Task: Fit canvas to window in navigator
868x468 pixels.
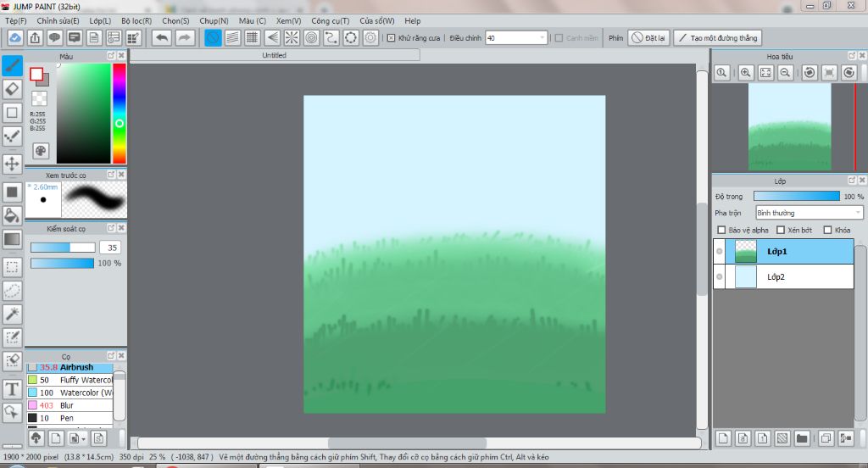Action: point(765,73)
